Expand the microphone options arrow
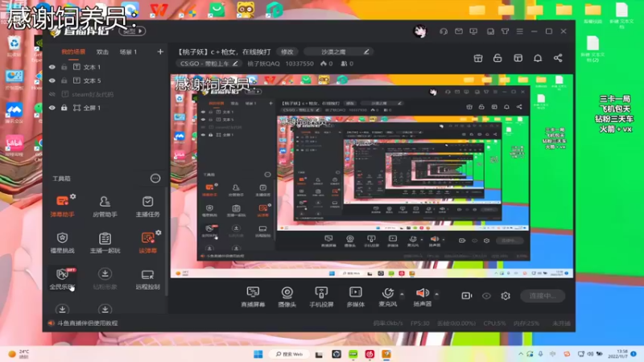This screenshot has height=362, width=644. (402, 294)
